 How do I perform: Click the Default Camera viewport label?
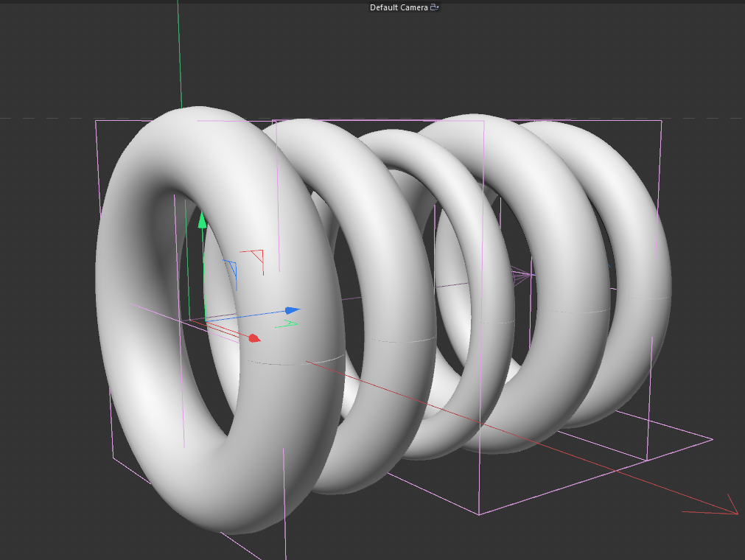399,7
